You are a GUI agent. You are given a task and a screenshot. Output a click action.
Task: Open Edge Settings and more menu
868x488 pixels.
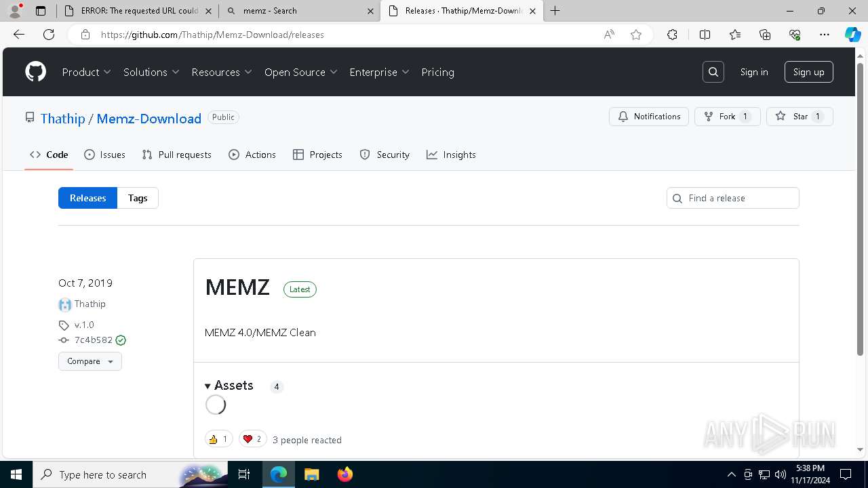pos(825,35)
